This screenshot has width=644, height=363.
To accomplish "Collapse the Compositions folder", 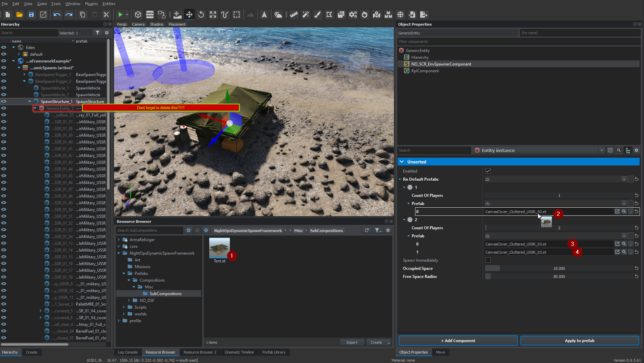I will (129, 280).
